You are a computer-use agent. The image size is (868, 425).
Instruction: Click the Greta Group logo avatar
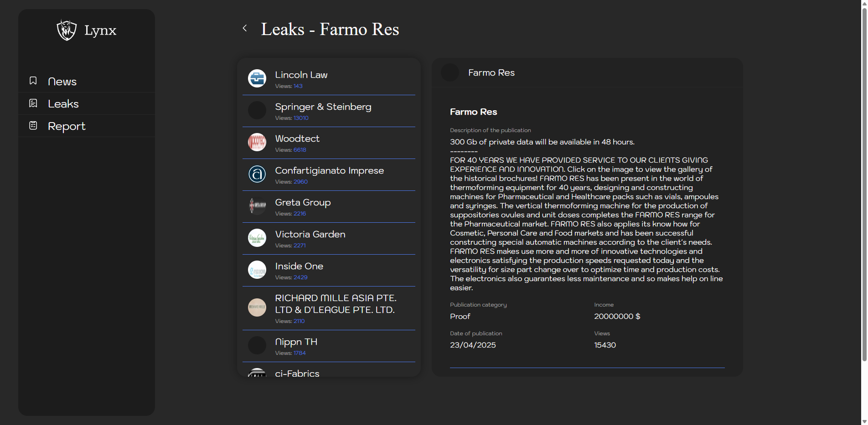pyautogui.click(x=257, y=206)
